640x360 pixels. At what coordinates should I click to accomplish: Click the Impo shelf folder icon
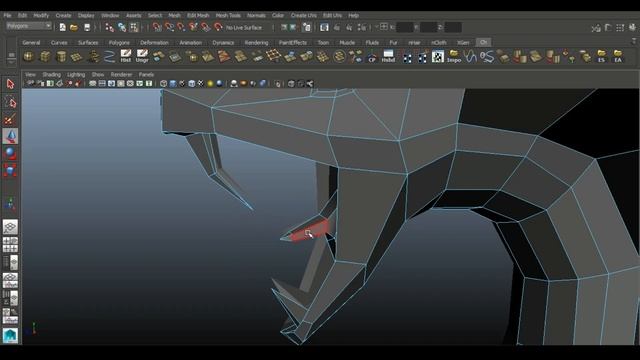[453, 56]
